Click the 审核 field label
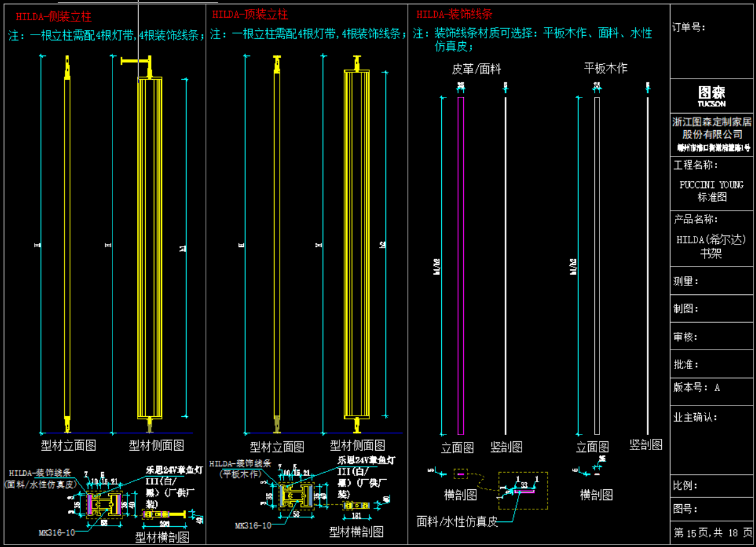756x547 pixels. 686,337
